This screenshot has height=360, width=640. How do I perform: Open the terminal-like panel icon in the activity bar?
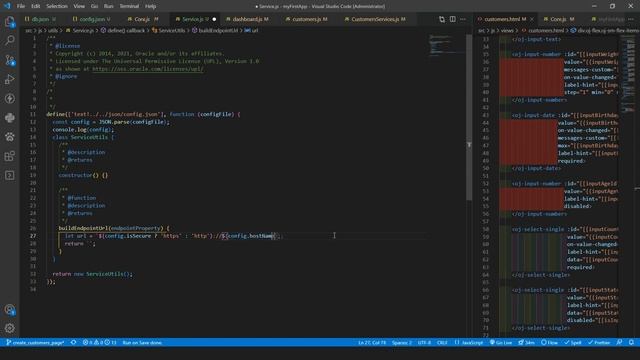click(x=9, y=175)
